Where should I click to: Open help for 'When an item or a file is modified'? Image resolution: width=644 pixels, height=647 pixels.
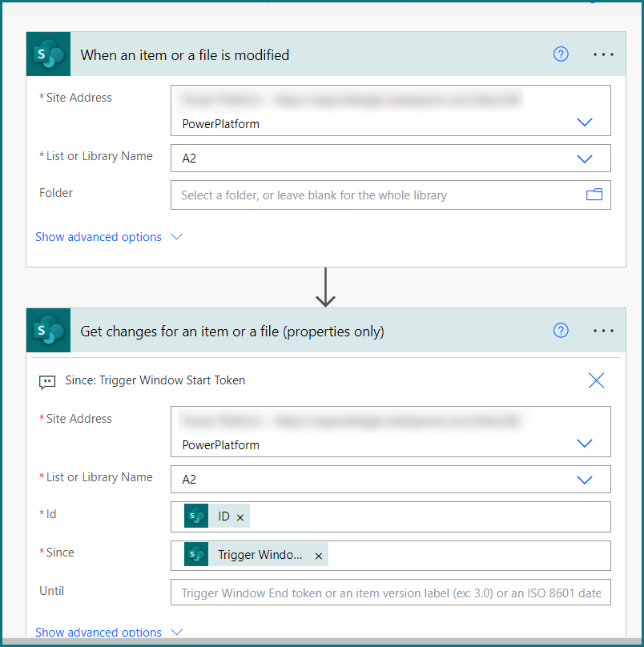(x=561, y=54)
